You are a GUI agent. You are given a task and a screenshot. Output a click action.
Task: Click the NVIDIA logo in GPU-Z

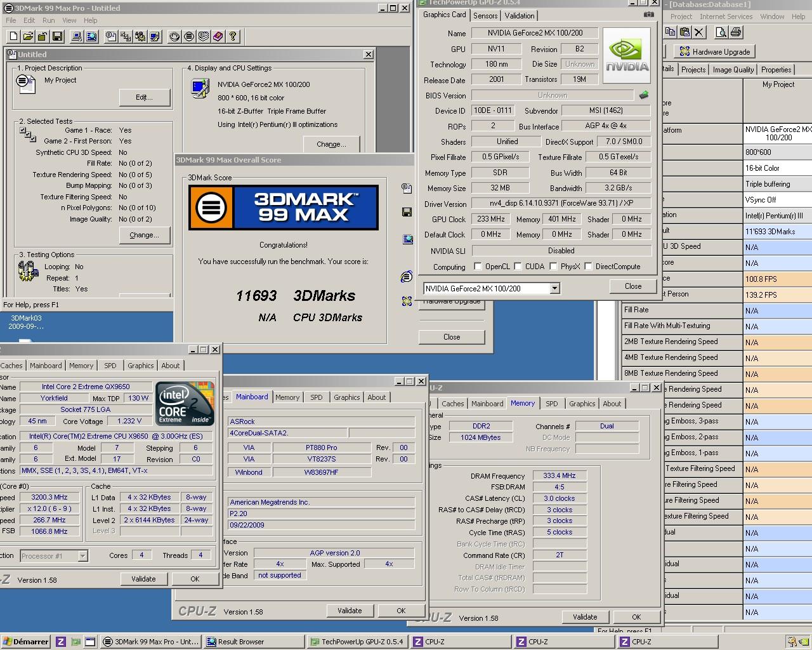click(627, 56)
